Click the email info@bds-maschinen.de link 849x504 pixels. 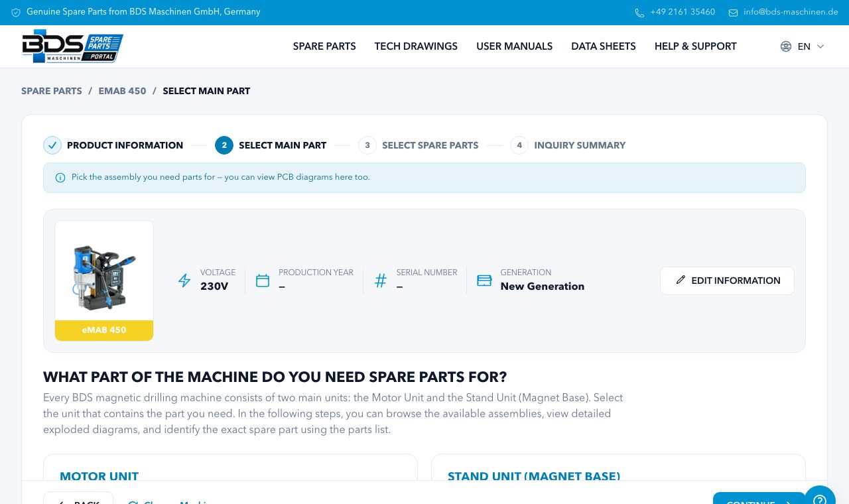tap(791, 12)
